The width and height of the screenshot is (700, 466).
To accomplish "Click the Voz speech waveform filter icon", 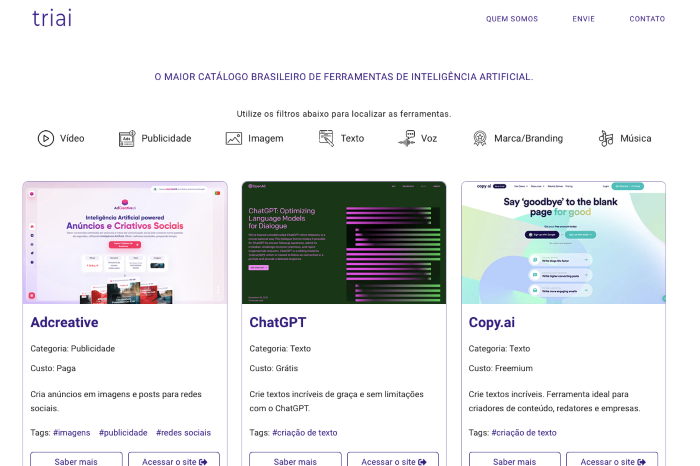I will [x=407, y=138].
